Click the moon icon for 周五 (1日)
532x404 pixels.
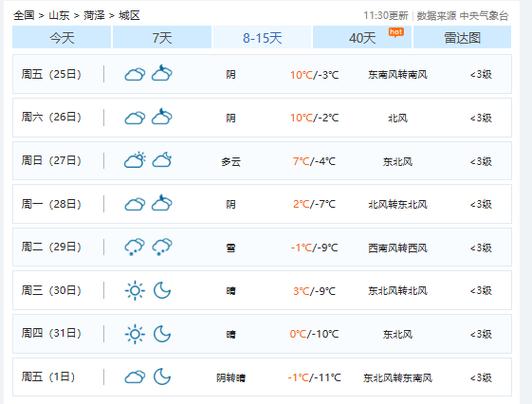click(162, 377)
